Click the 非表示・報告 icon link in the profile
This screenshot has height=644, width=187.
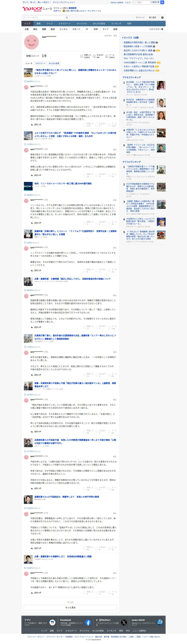point(111,36)
